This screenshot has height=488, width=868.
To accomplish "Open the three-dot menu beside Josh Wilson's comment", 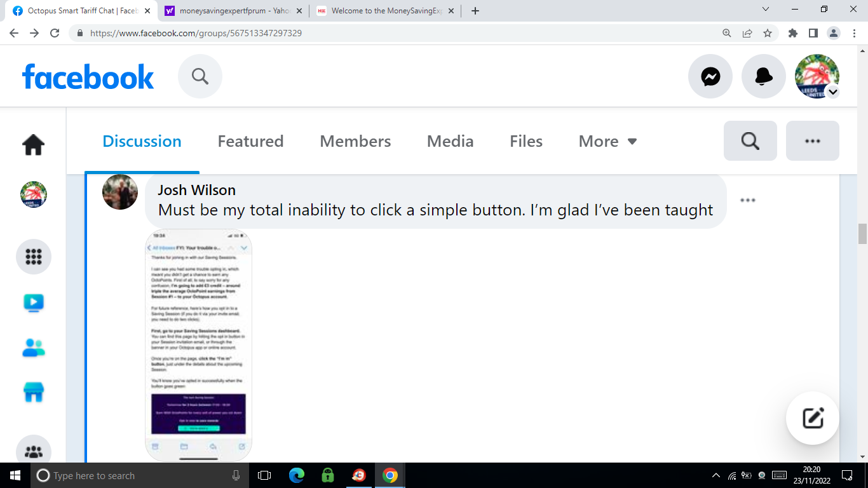I will click(748, 200).
